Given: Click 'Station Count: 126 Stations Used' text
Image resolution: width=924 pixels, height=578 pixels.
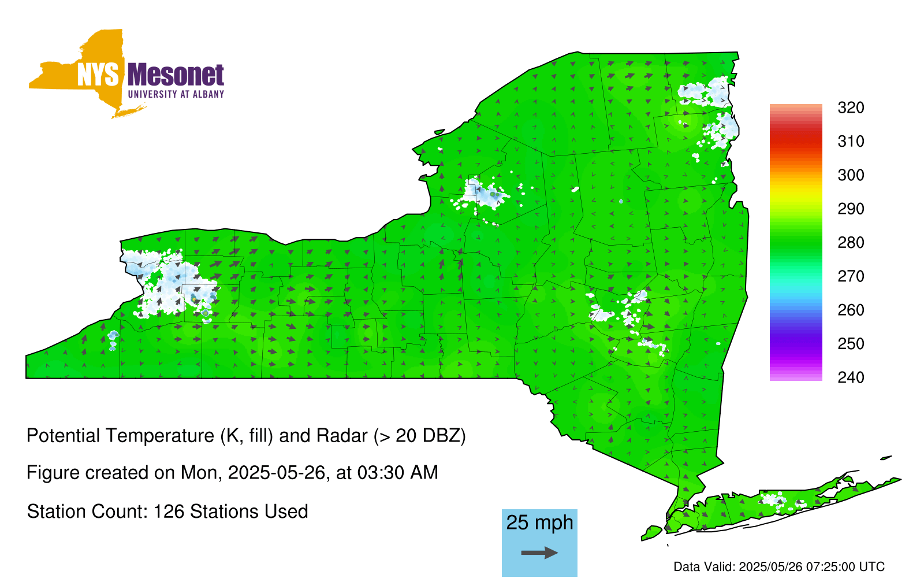Looking at the screenshot, I should click(167, 512).
